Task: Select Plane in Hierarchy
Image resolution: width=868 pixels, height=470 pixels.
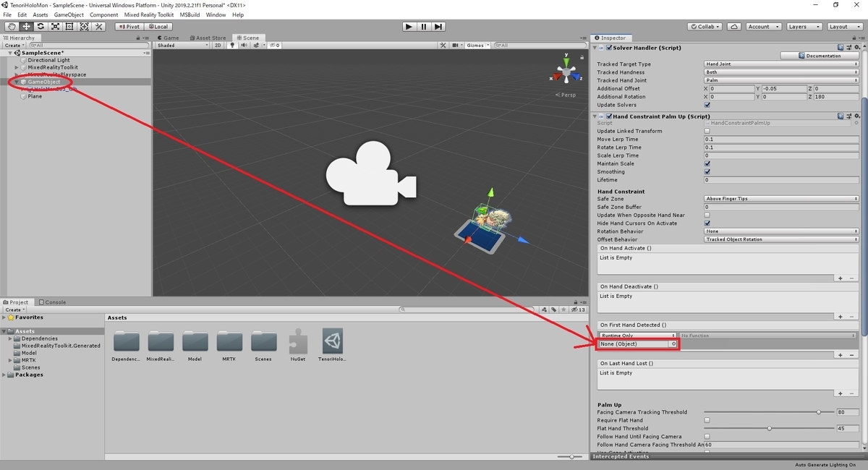Action: pos(34,96)
